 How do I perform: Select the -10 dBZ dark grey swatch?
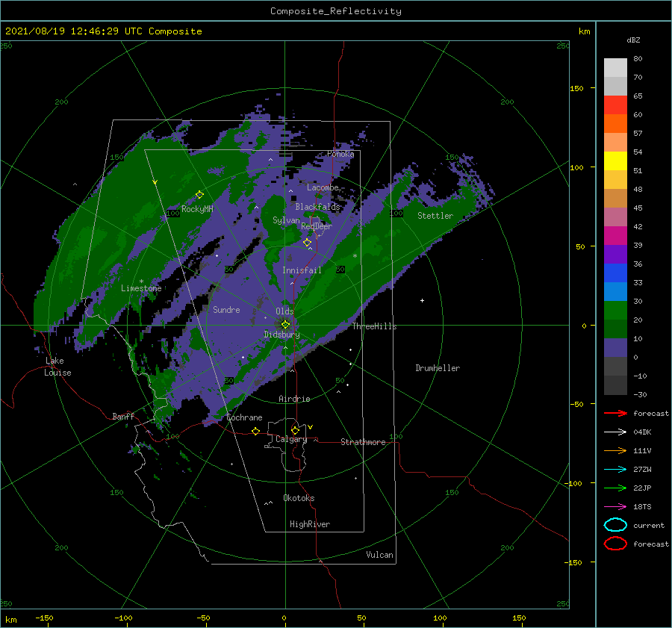(x=615, y=366)
